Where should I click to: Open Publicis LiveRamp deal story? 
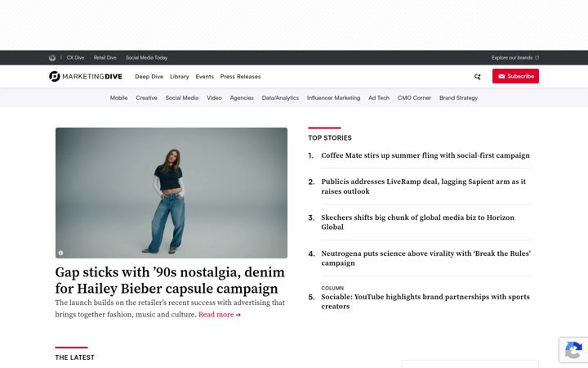coord(423,186)
